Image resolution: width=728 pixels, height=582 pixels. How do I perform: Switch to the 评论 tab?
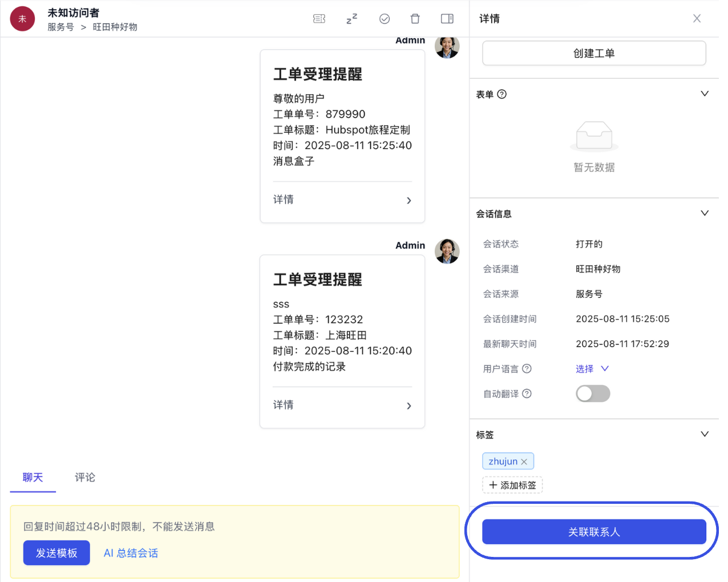(x=84, y=478)
